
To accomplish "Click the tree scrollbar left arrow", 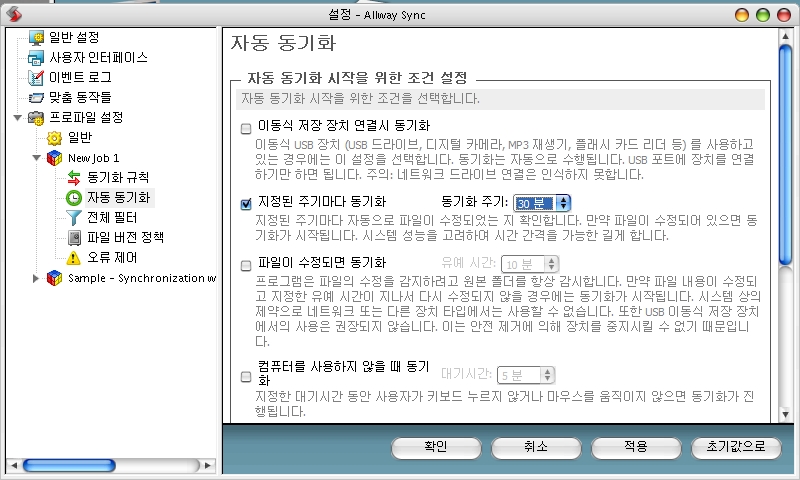I will point(14,465).
